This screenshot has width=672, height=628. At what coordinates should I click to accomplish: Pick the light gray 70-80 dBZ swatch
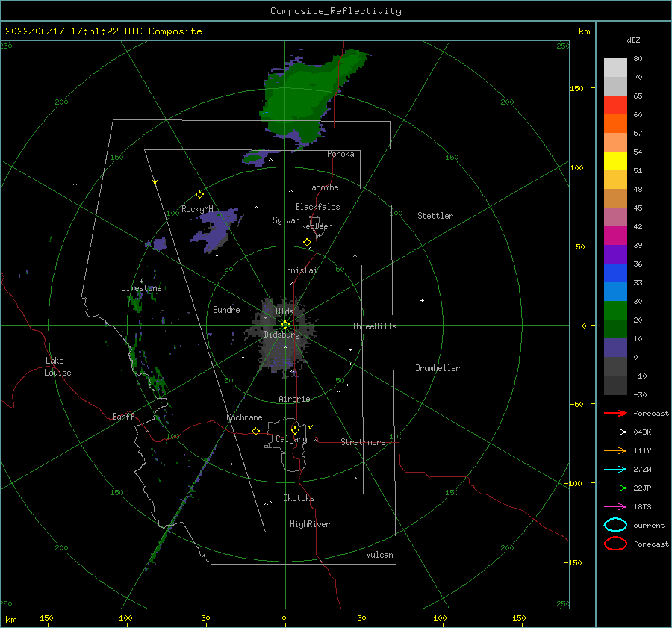pos(615,68)
